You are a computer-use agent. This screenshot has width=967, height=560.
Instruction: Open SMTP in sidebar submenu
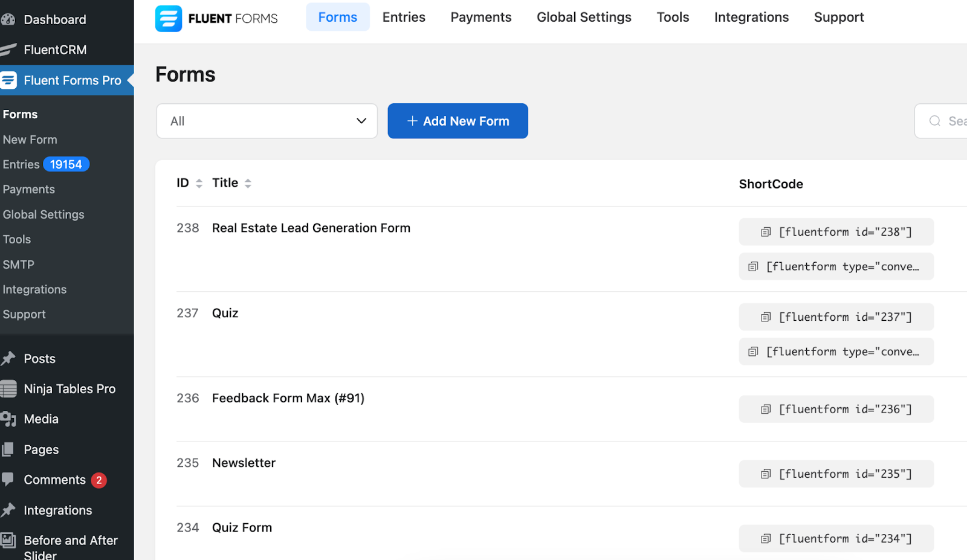click(19, 265)
